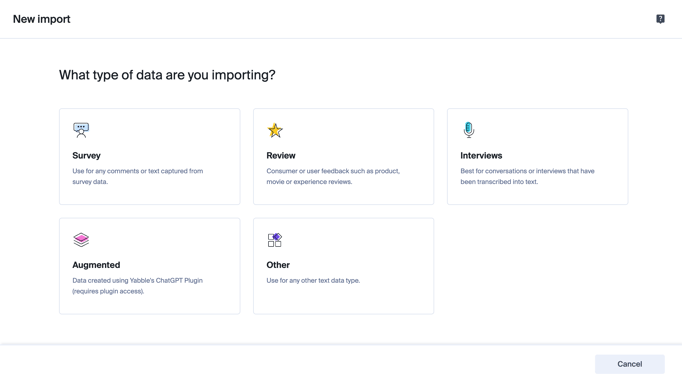Select the Augmented heading

[x=96, y=265]
